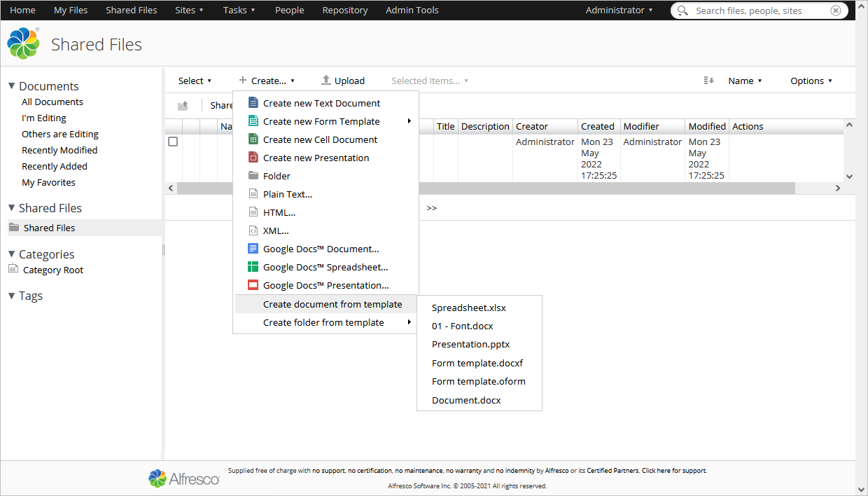Click the Alfresco logo in the header
The height and width of the screenshot is (496, 868).
click(24, 44)
